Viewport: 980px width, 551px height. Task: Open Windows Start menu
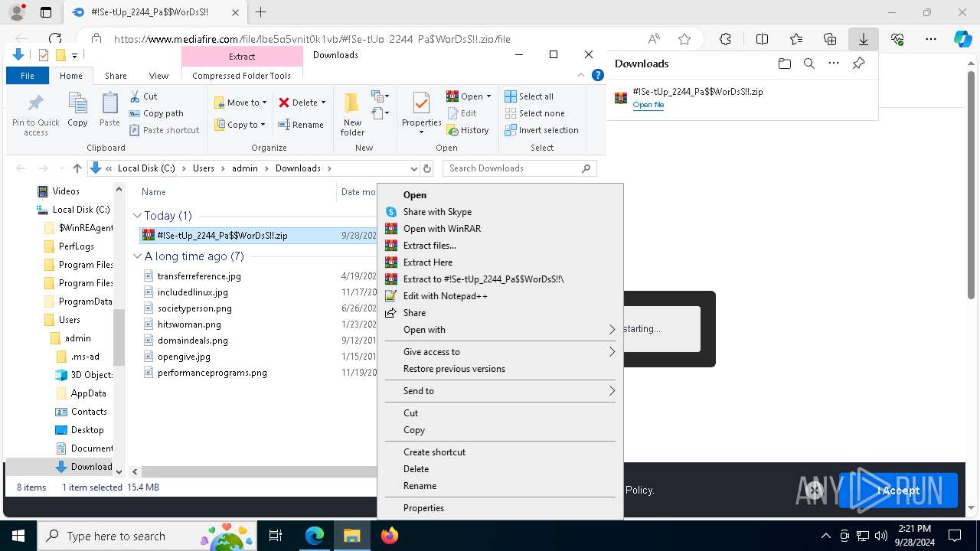18,536
